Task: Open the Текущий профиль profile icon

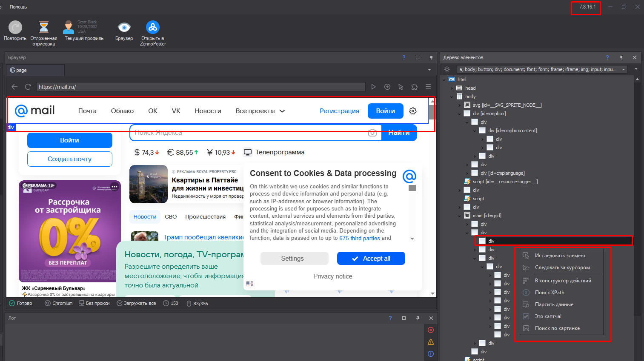Action: coord(68,27)
